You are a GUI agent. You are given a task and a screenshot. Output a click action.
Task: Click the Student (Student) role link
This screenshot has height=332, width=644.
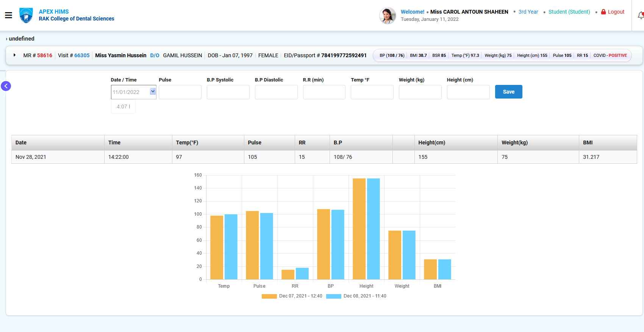point(569,12)
